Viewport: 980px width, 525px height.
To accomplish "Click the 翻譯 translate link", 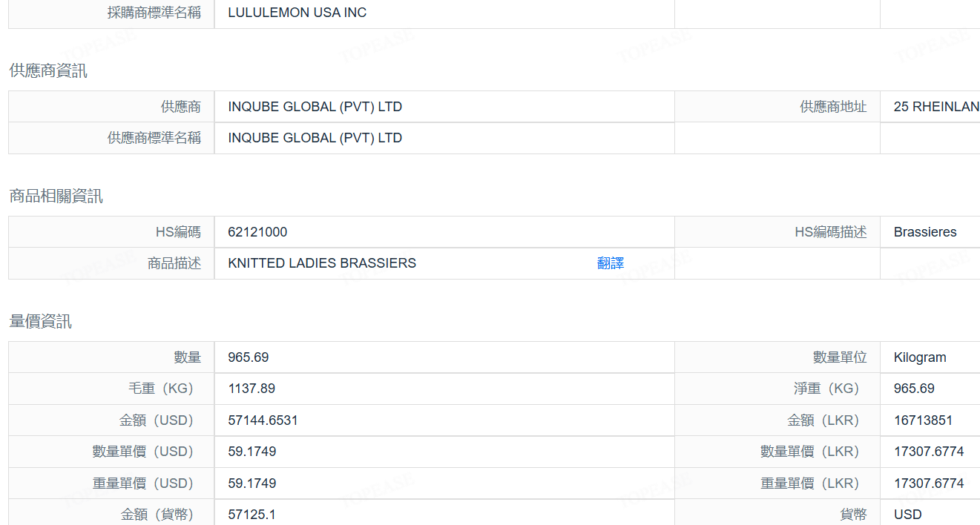I will 610,263.
